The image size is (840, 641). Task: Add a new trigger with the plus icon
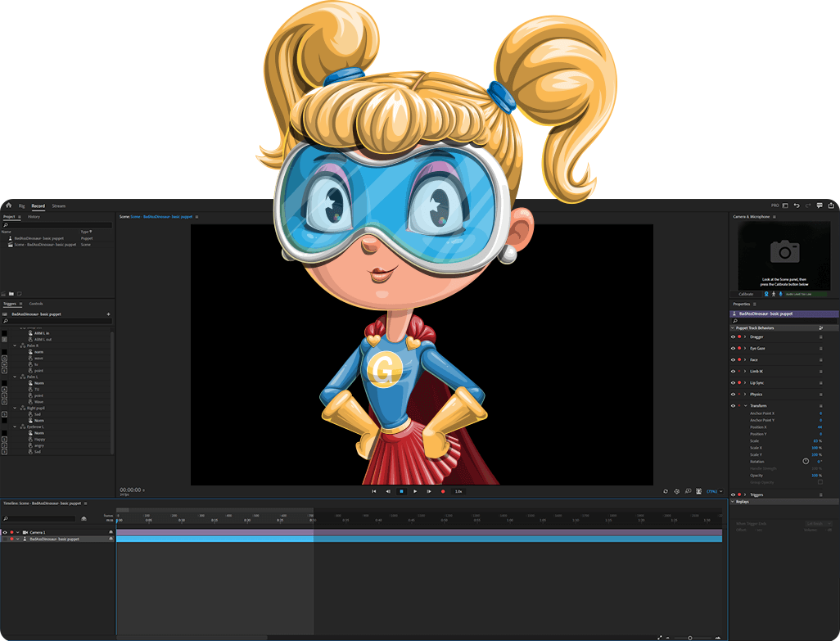coord(108,314)
